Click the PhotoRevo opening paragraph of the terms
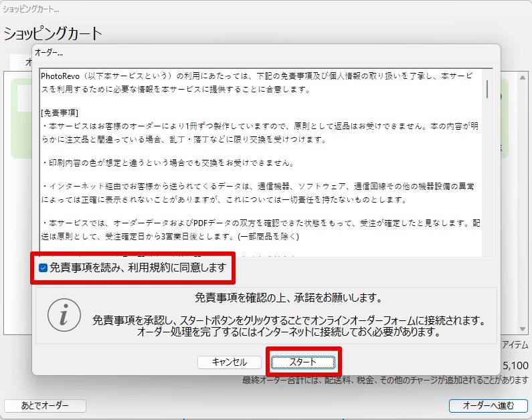532x420 pixels. (x=254, y=82)
